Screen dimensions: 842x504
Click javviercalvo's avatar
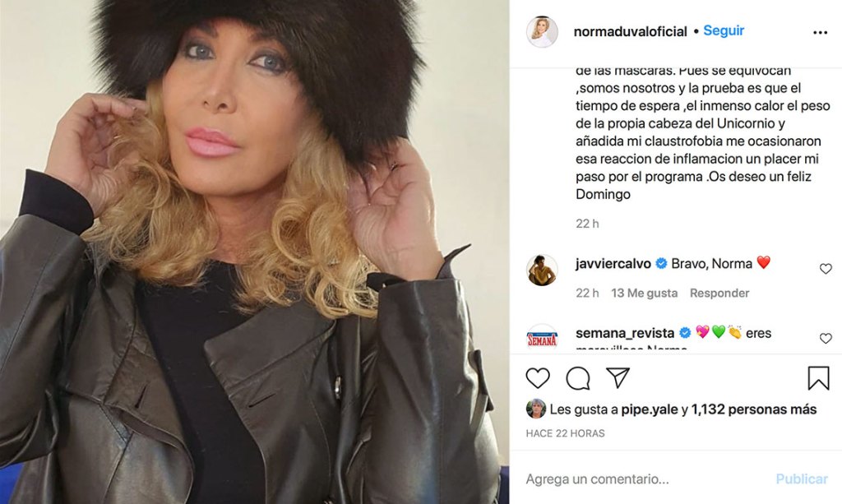coord(542,270)
